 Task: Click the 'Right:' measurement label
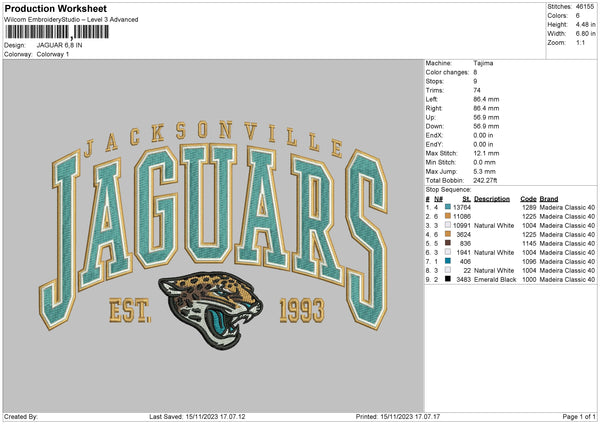pos(434,108)
